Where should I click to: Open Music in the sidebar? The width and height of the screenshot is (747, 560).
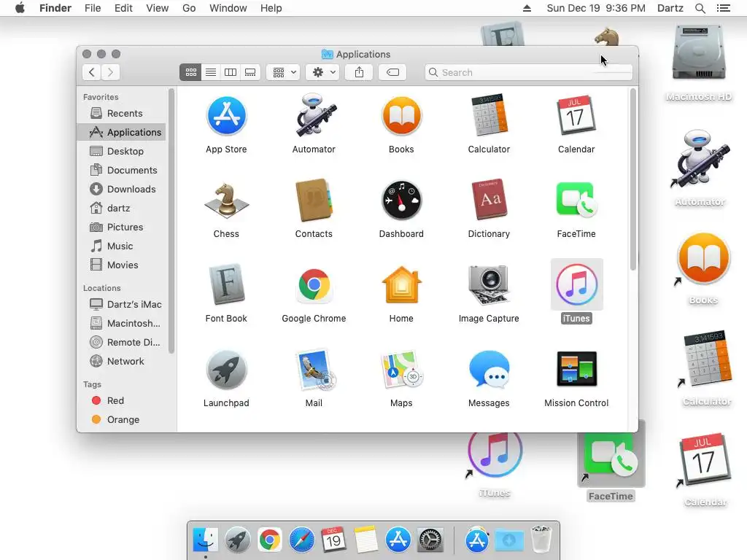point(122,246)
